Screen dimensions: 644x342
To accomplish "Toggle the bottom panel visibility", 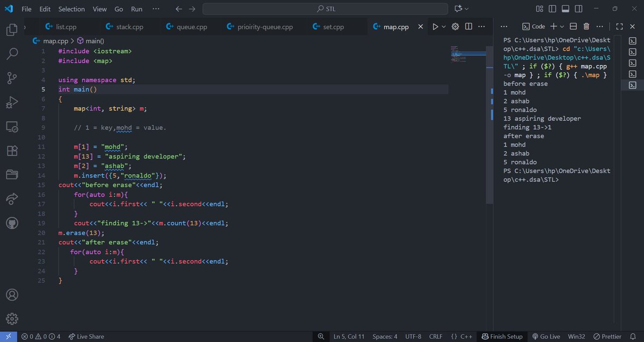I will (x=565, y=9).
